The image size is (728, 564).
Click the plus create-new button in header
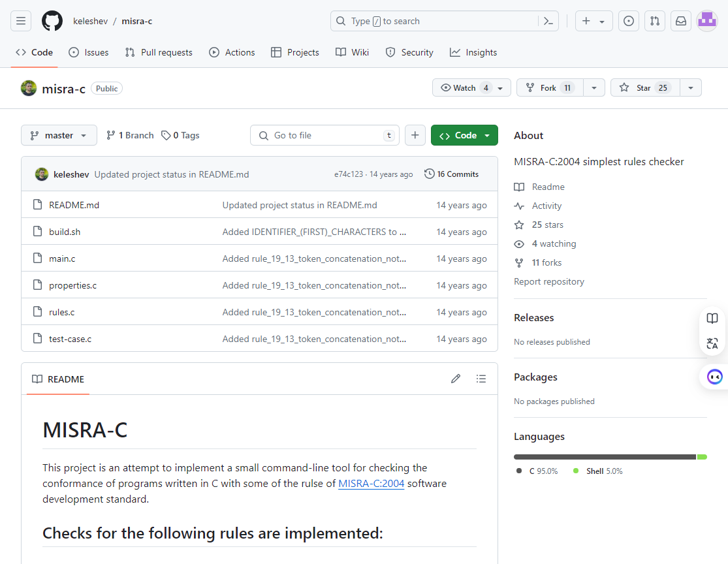click(586, 21)
